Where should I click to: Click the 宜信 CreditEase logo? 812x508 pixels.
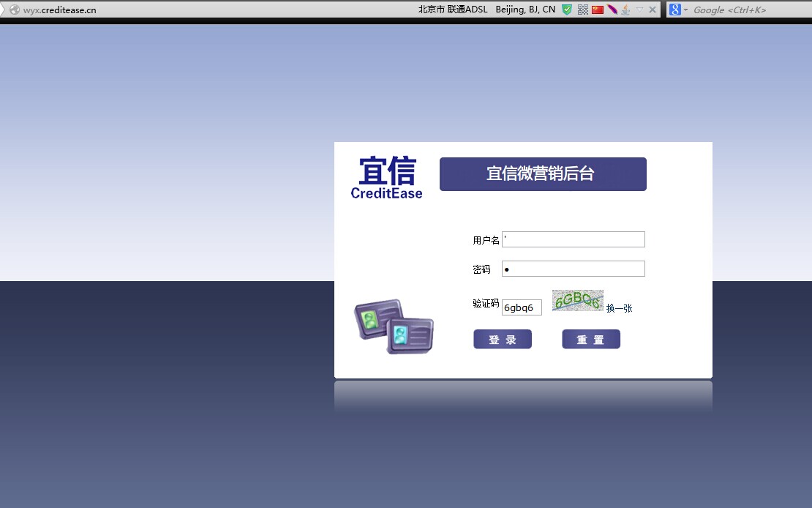click(387, 177)
